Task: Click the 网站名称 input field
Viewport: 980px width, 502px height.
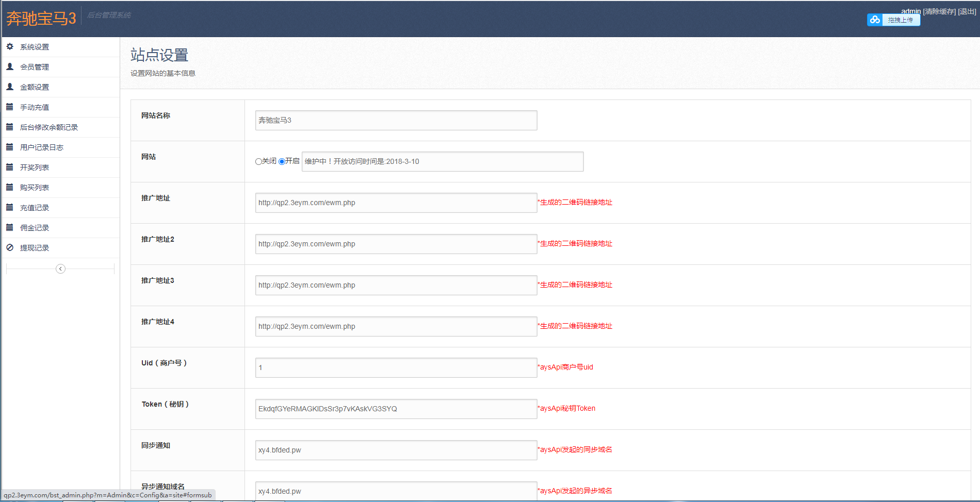Action: coord(396,120)
